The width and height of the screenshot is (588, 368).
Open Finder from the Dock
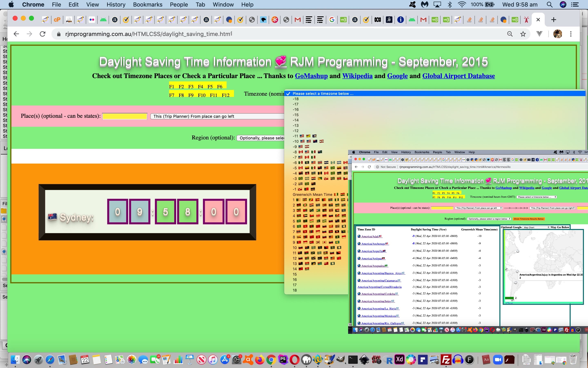(x=15, y=359)
